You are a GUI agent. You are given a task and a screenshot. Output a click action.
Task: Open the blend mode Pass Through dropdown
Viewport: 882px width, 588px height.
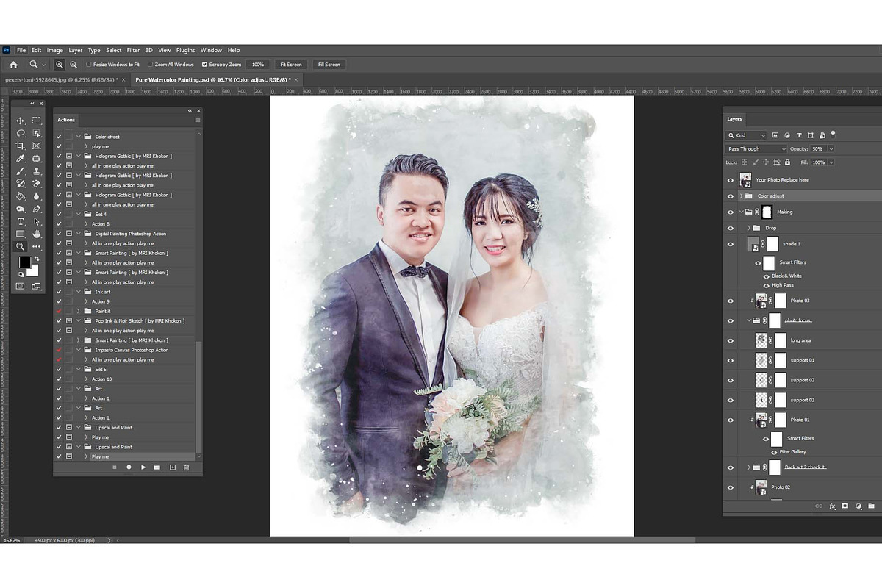pyautogui.click(x=756, y=149)
